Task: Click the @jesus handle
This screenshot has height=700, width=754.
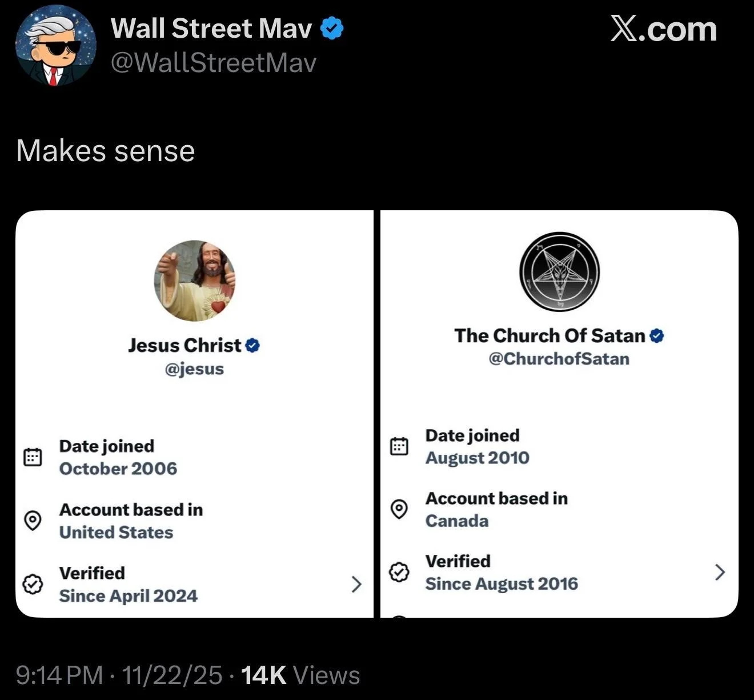Action: 194,369
